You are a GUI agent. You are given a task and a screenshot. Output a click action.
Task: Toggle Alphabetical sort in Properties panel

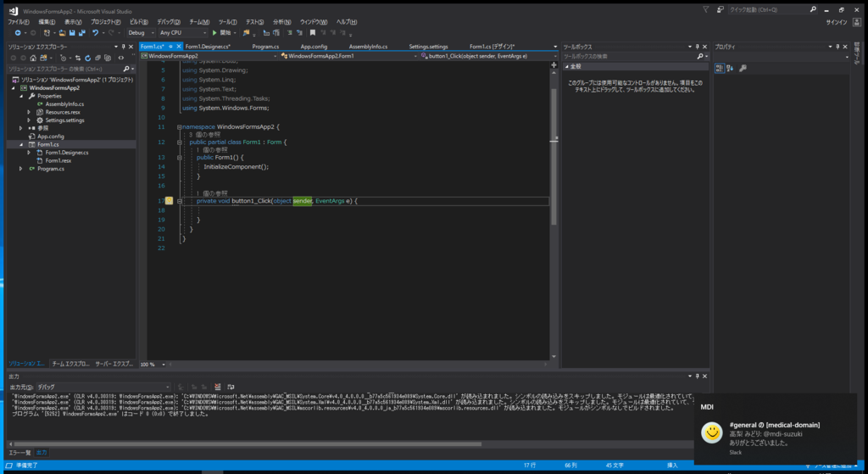coord(730,68)
